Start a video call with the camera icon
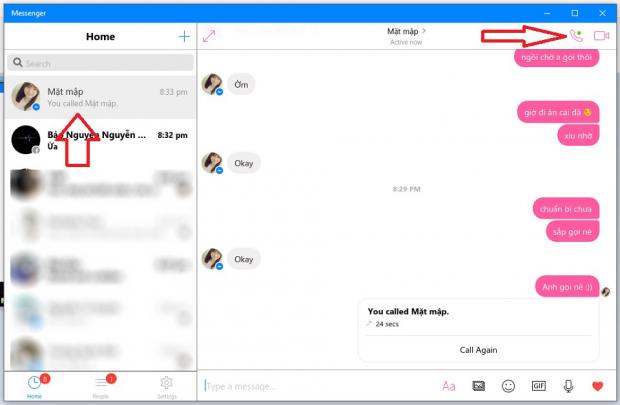 601,36
